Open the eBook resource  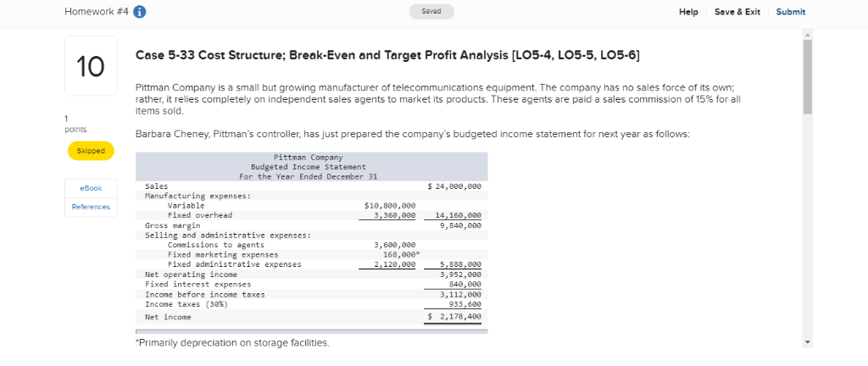91,189
